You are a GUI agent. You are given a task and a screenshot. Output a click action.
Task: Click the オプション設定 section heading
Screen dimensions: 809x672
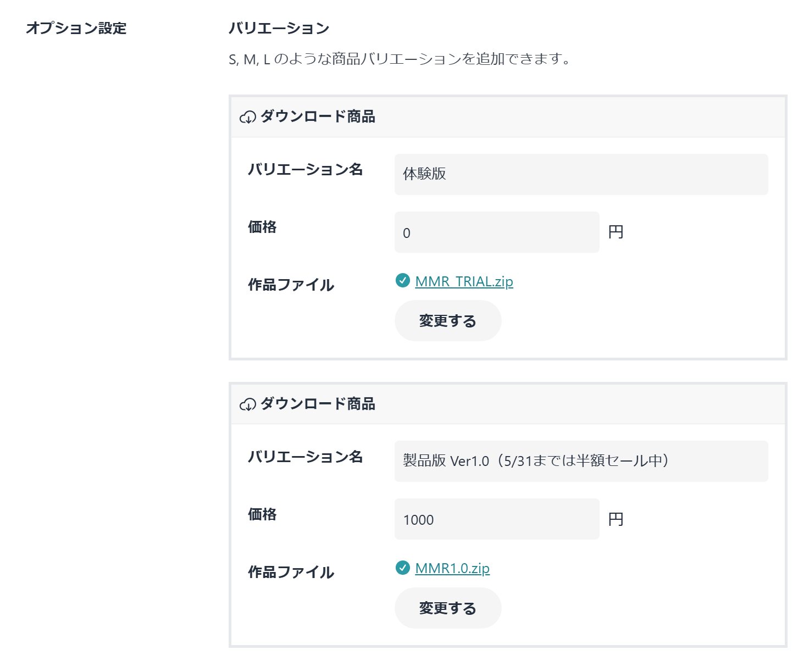coord(76,28)
